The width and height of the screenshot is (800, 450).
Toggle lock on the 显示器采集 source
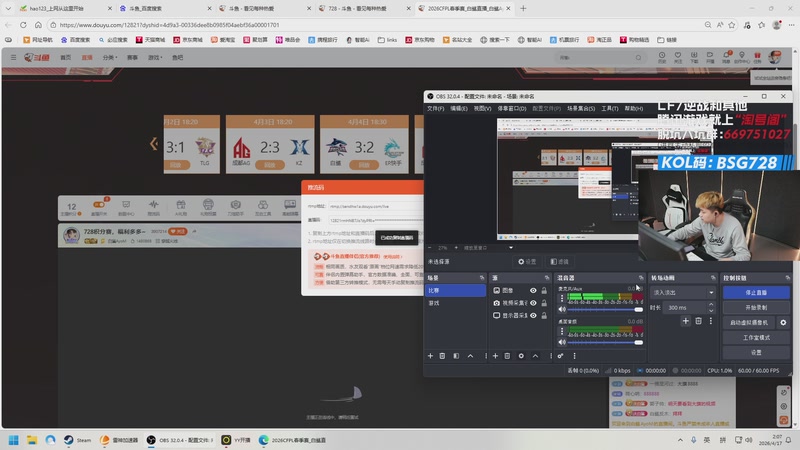pos(544,316)
